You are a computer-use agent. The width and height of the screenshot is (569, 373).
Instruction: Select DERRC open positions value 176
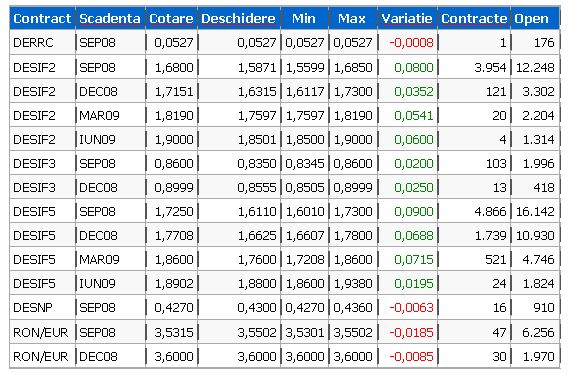coord(544,43)
